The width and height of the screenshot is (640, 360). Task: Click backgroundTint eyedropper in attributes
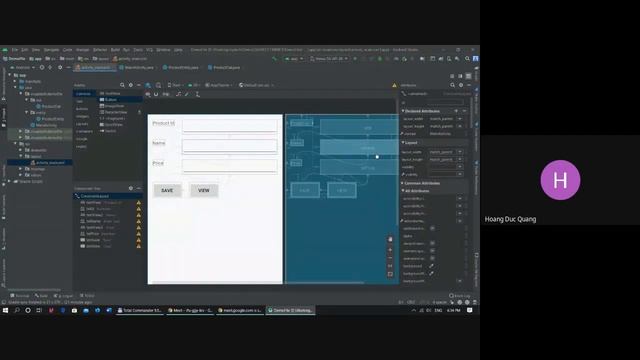click(431, 273)
